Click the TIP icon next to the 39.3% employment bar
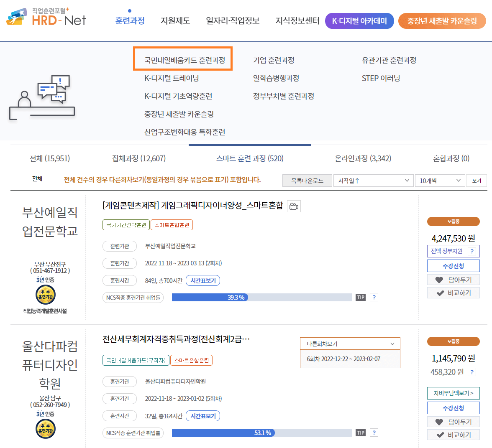The image size is (492, 448). (x=361, y=297)
